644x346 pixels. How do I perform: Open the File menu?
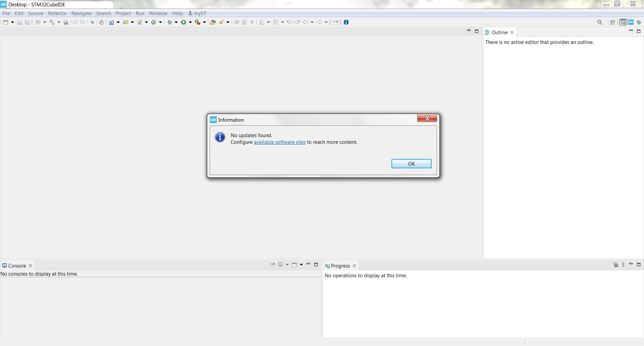click(6, 13)
